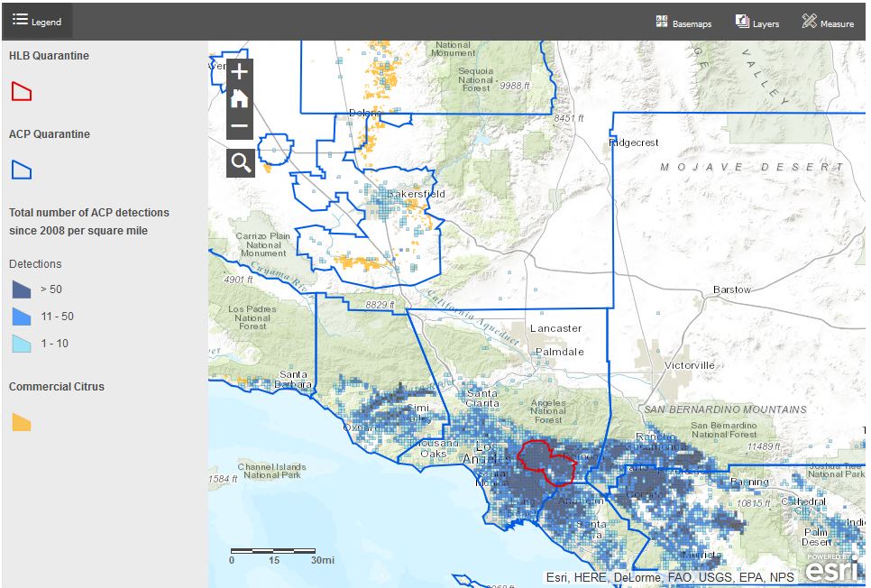Click the map attribution text at bottom
Image resolution: width=871 pixels, height=588 pixels.
670,577
